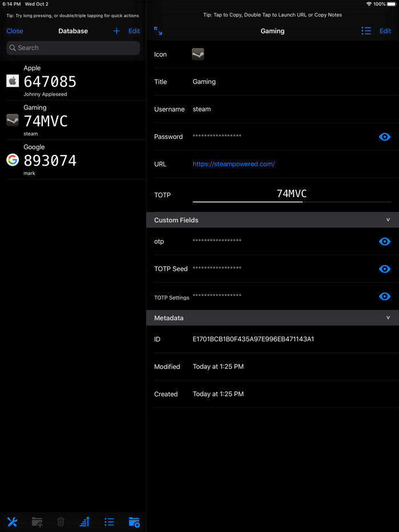
Task: Collapse the Metadata section
Action: click(x=388, y=318)
